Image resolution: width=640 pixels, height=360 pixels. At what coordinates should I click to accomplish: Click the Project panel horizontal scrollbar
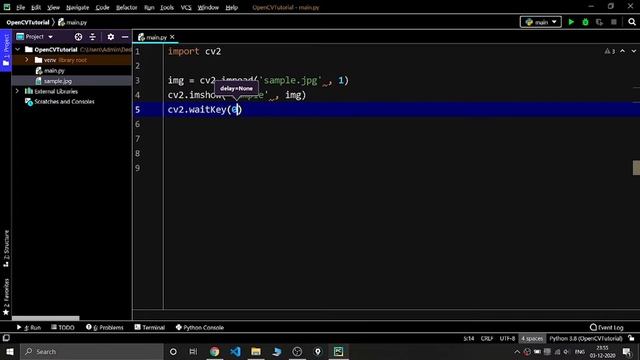[46, 318]
